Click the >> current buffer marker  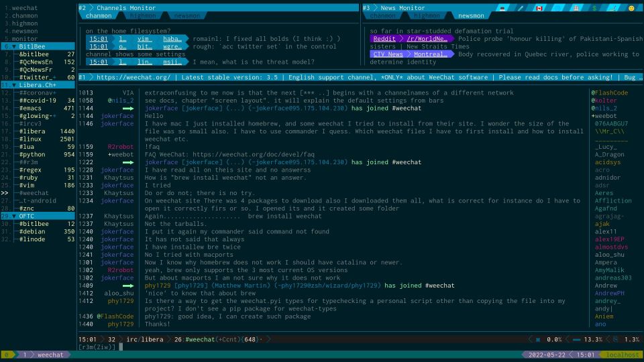5,193
